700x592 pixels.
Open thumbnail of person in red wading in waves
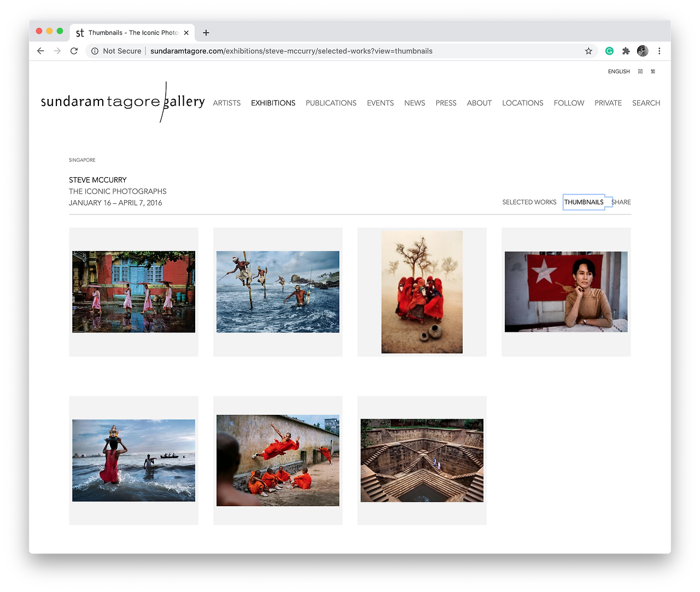[x=134, y=460]
